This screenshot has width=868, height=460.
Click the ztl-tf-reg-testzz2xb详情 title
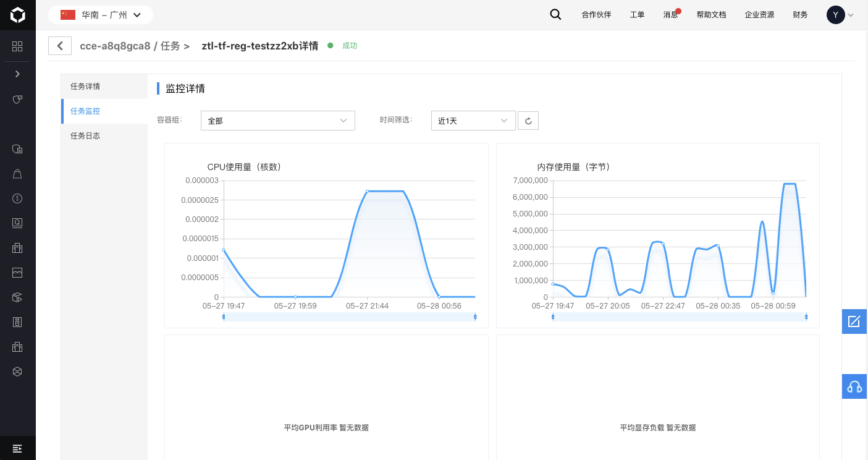(x=260, y=46)
